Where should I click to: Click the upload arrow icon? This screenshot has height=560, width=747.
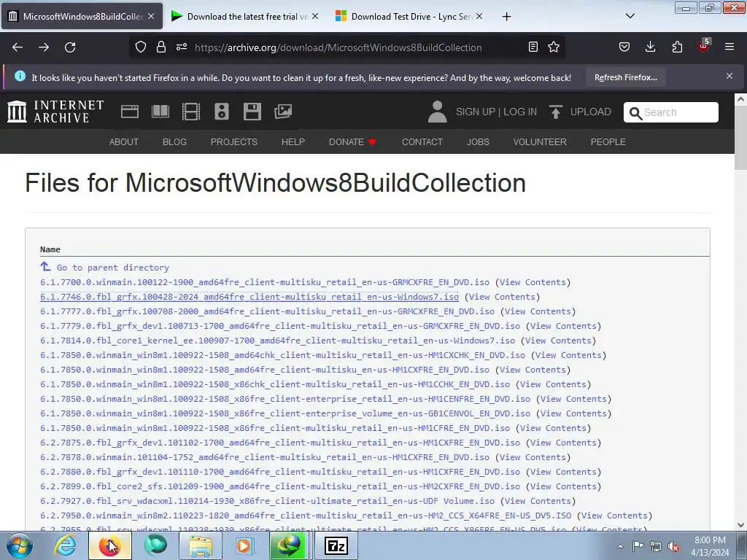point(555,112)
